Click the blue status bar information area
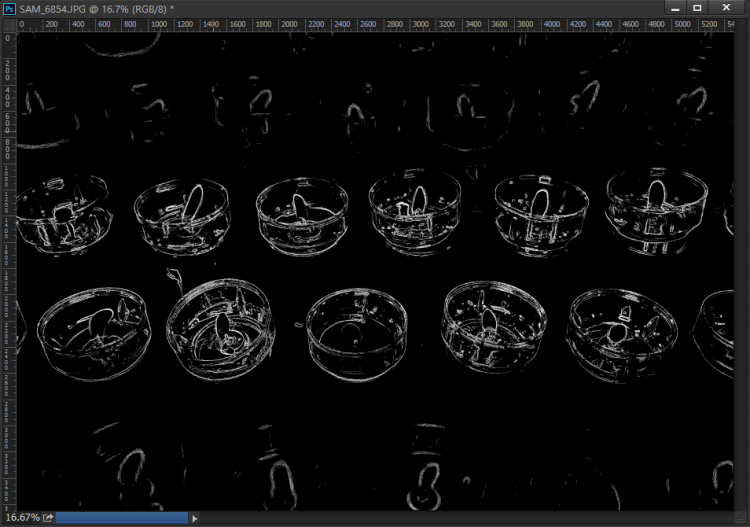Image resolution: width=750 pixels, height=527 pixels. point(122,517)
